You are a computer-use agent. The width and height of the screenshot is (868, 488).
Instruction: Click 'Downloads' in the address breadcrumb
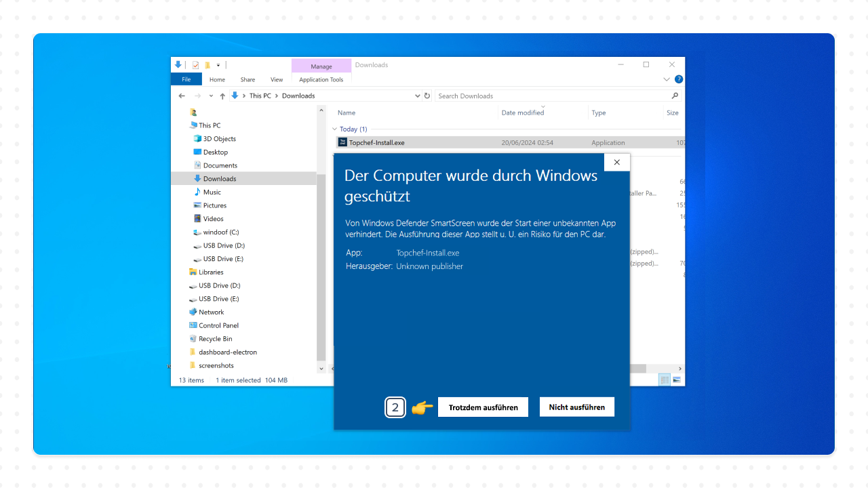tap(298, 96)
